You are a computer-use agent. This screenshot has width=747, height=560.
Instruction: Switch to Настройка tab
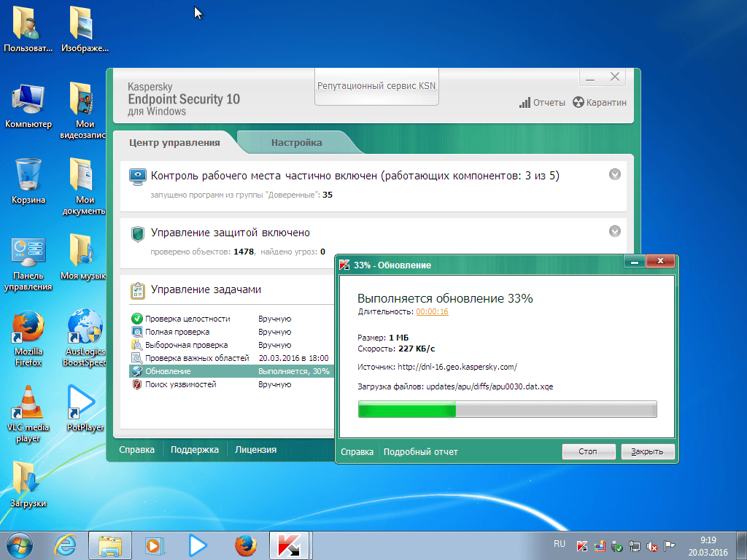click(x=296, y=142)
